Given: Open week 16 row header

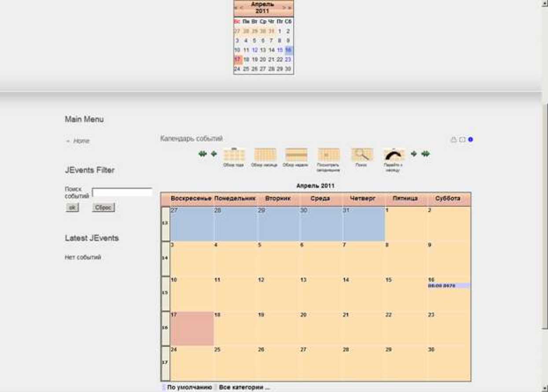Looking at the screenshot, I should click(166, 328).
